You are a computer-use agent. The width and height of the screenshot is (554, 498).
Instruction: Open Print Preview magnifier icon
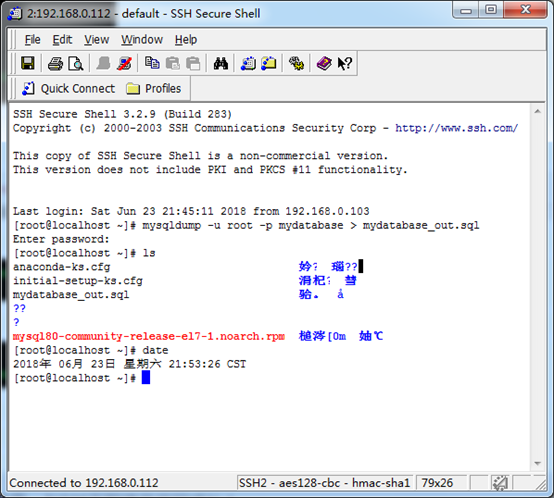click(76, 64)
